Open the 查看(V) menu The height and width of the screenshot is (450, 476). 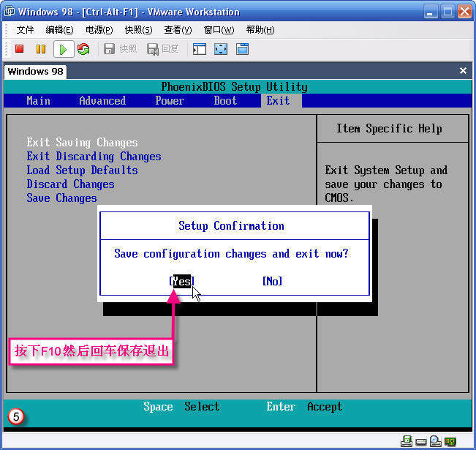(178, 30)
